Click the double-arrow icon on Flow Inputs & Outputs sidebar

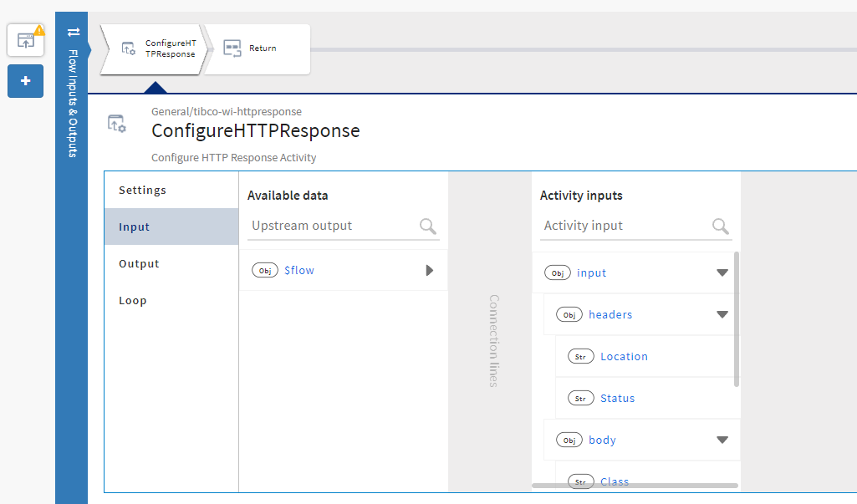pos(74,30)
